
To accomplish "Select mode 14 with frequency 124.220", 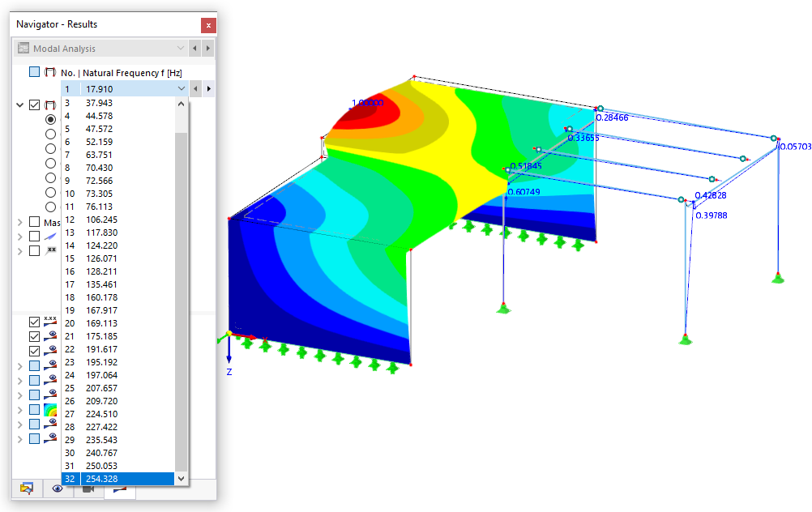I will [x=118, y=245].
